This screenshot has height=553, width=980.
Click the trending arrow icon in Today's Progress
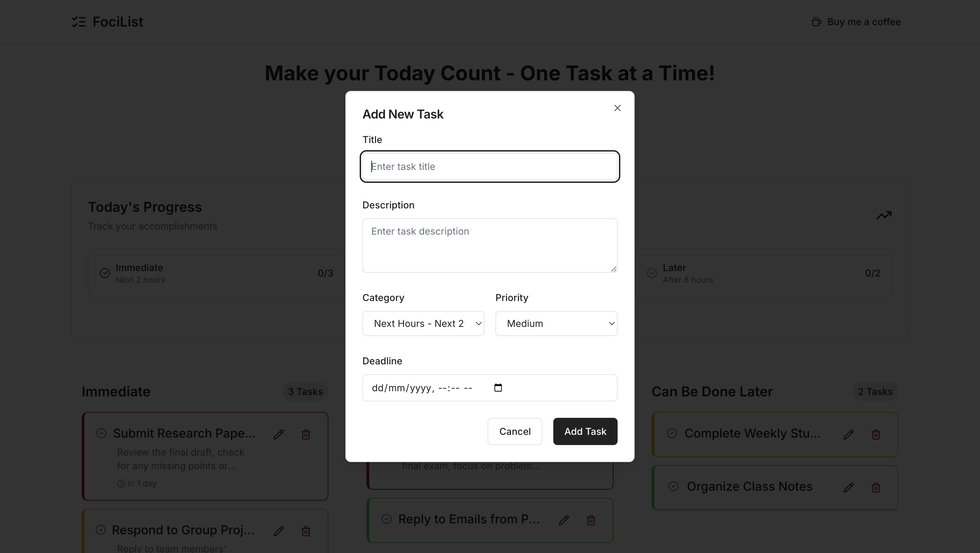(x=884, y=216)
